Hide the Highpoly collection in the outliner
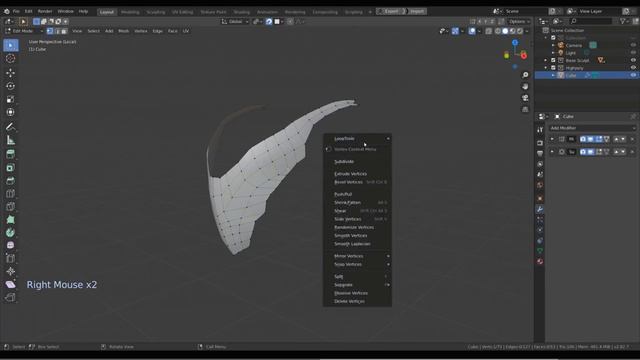Viewport: 640px width, 360px height. pos(633,68)
